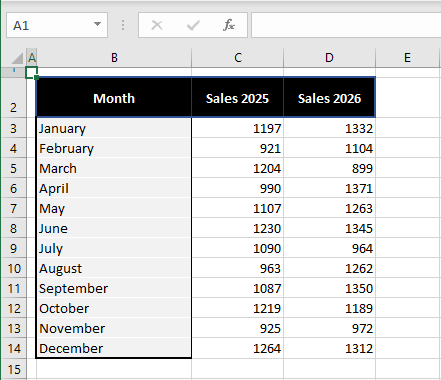Click the cell with value 1264

[238, 348]
